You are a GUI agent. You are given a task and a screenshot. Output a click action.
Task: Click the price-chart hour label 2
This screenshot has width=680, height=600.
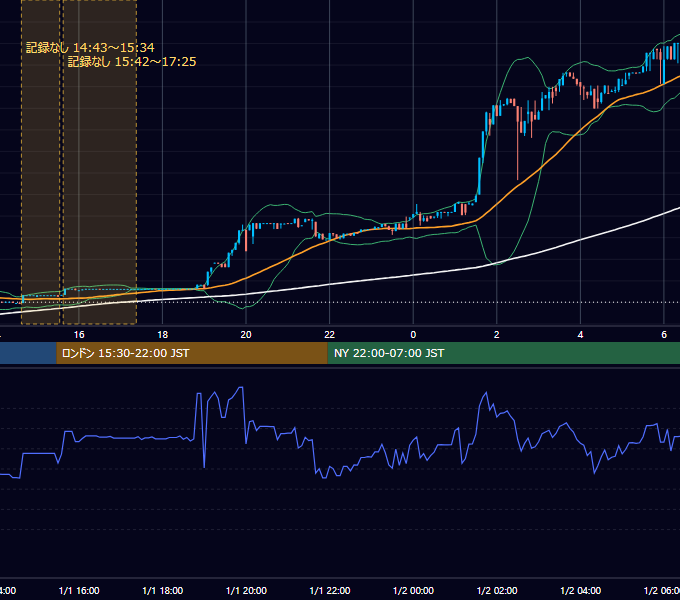click(x=497, y=335)
